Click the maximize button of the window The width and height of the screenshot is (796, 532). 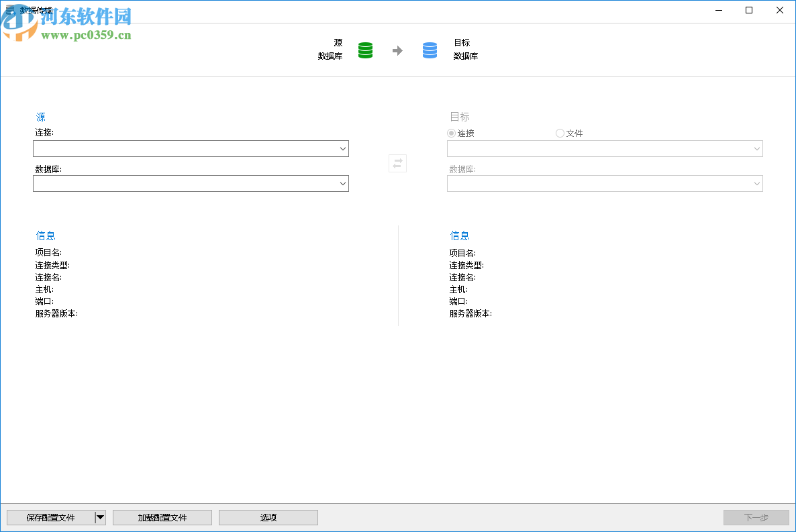[748, 10]
